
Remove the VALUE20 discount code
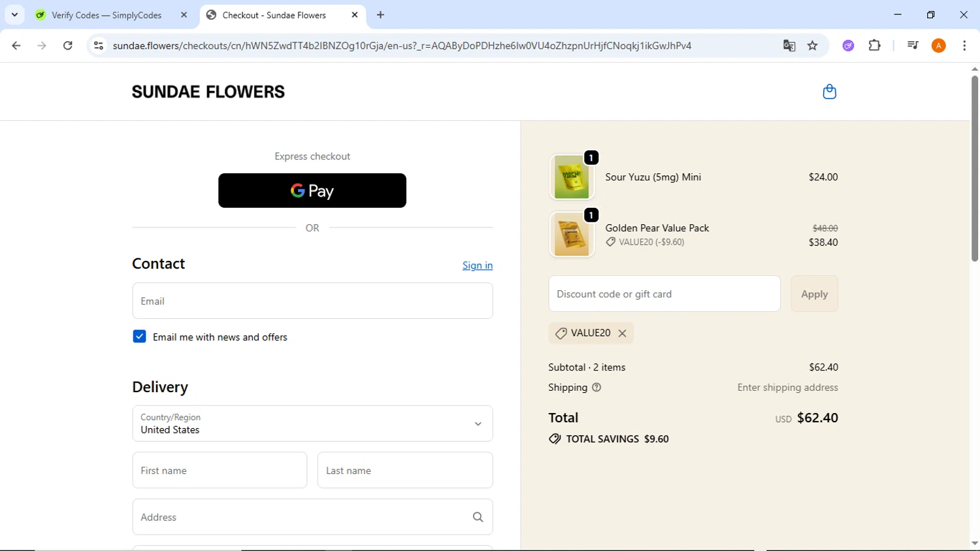[623, 333]
